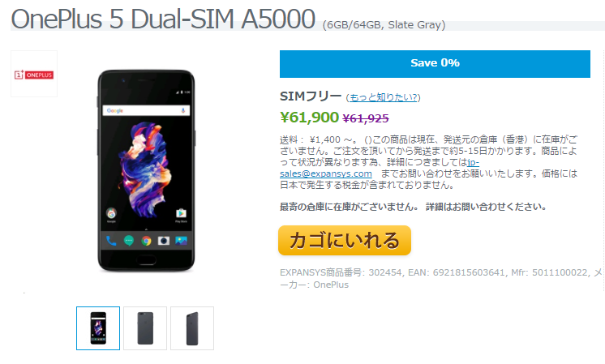Click the Save 0% blue banner
This screenshot has width=605, height=364.
coord(435,63)
